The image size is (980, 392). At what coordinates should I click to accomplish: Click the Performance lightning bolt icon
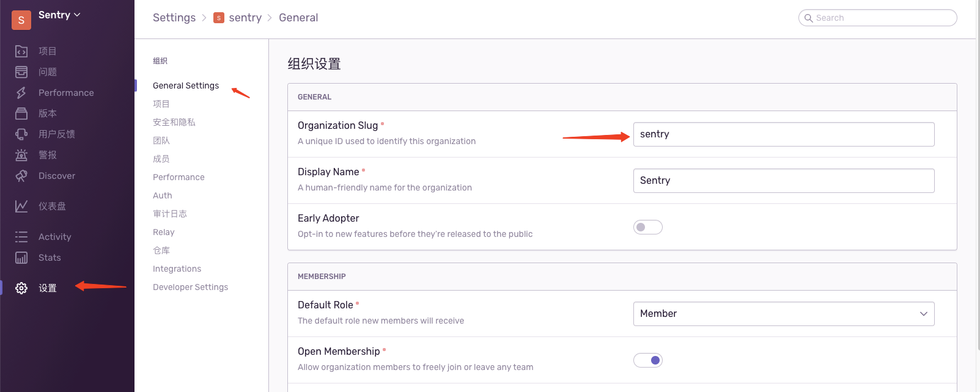coord(21,93)
